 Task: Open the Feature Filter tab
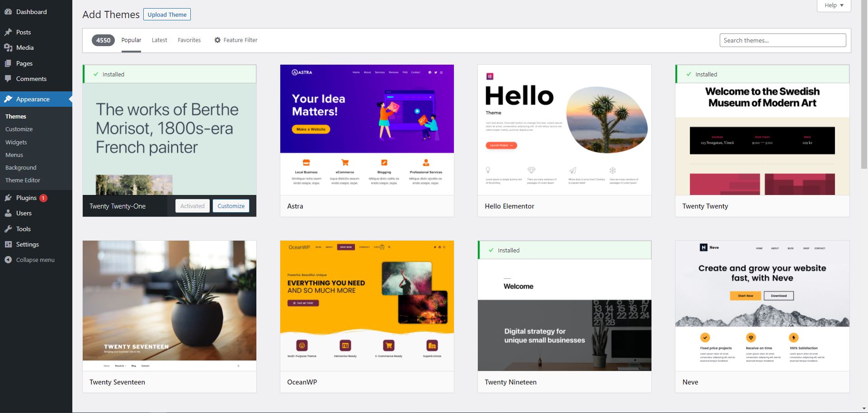[x=236, y=40]
